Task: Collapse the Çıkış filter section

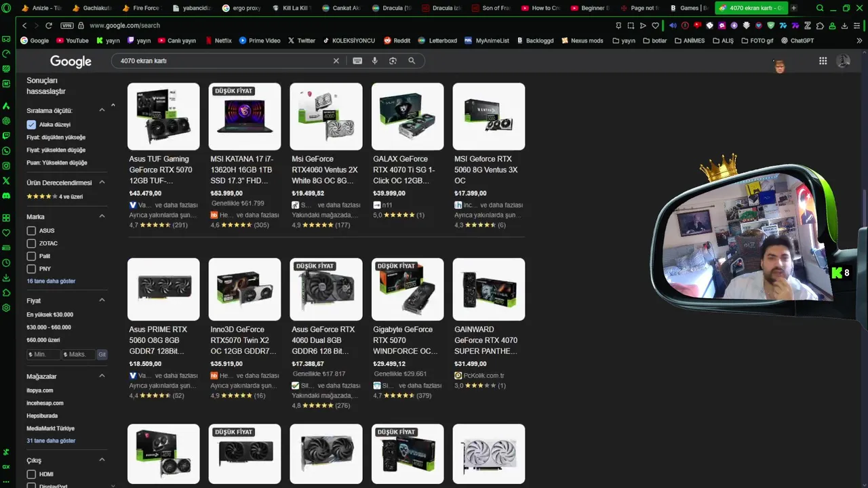Action: pyautogui.click(x=102, y=460)
